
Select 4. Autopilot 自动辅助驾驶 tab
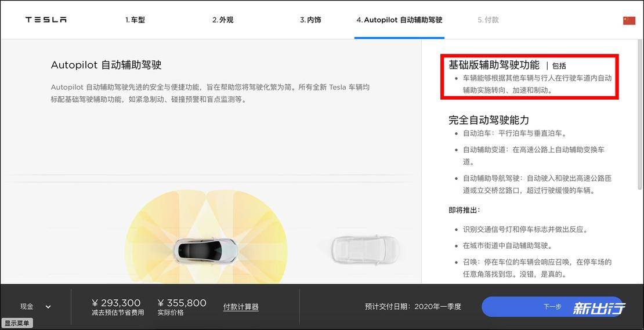(x=399, y=20)
